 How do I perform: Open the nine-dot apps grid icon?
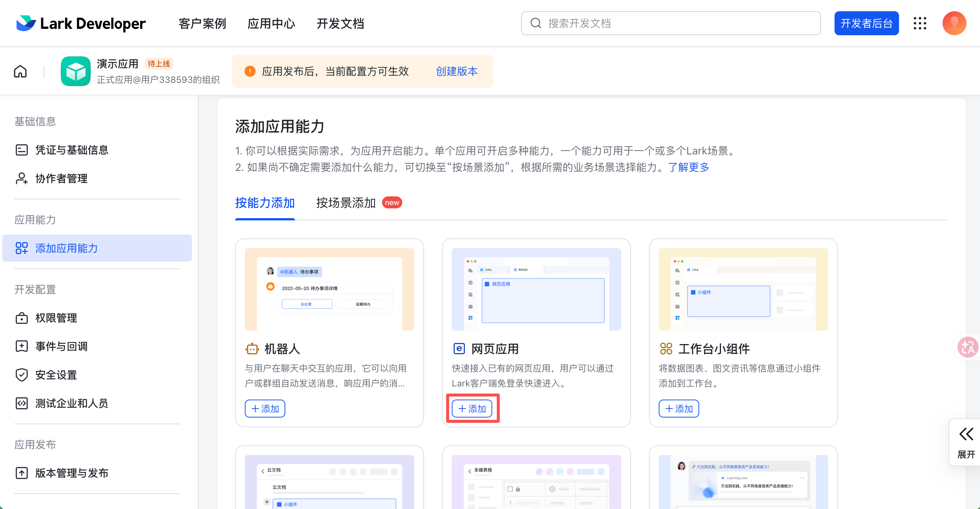click(920, 23)
